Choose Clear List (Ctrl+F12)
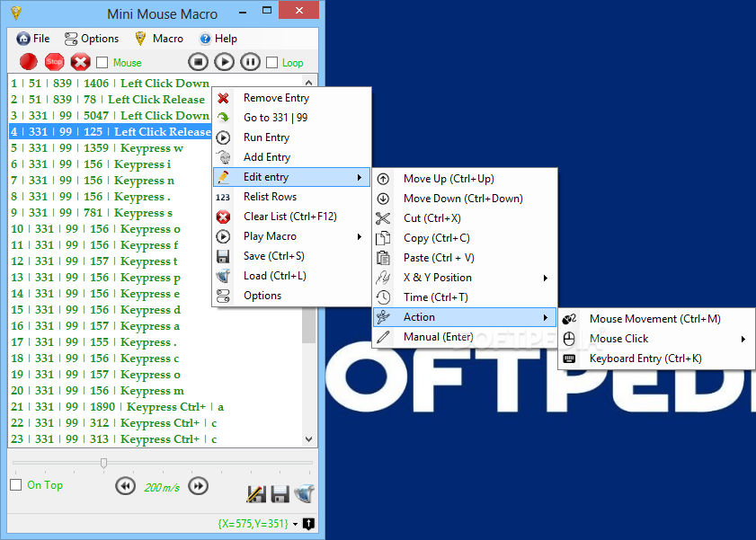 pyautogui.click(x=291, y=217)
